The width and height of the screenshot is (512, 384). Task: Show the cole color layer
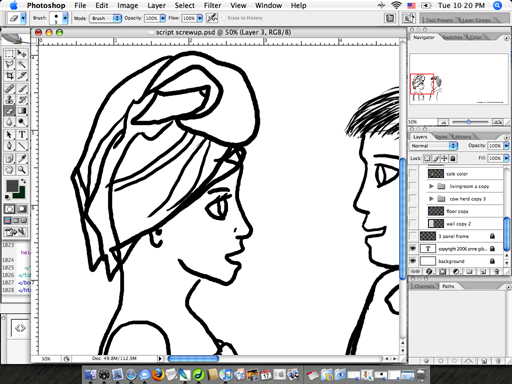[413, 174]
